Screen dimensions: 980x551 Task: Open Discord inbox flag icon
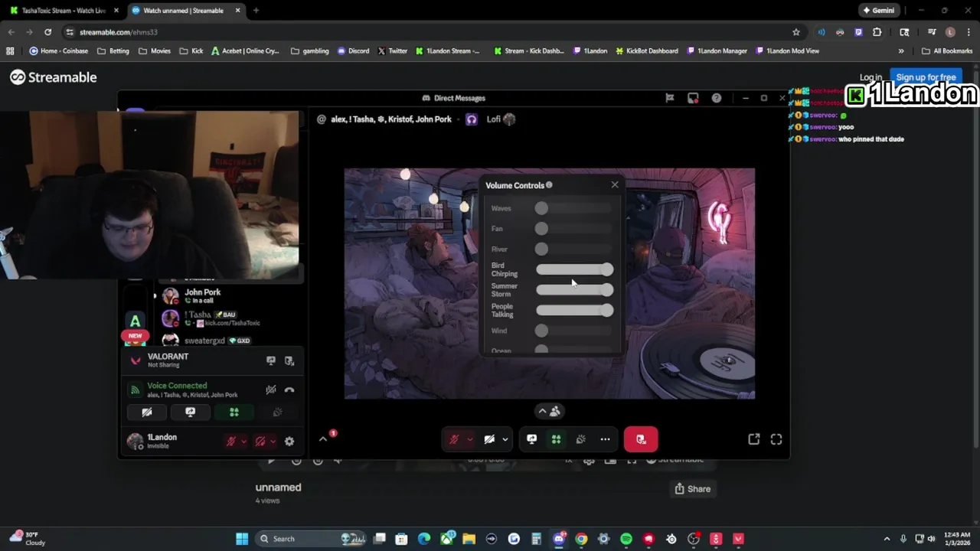tap(670, 98)
